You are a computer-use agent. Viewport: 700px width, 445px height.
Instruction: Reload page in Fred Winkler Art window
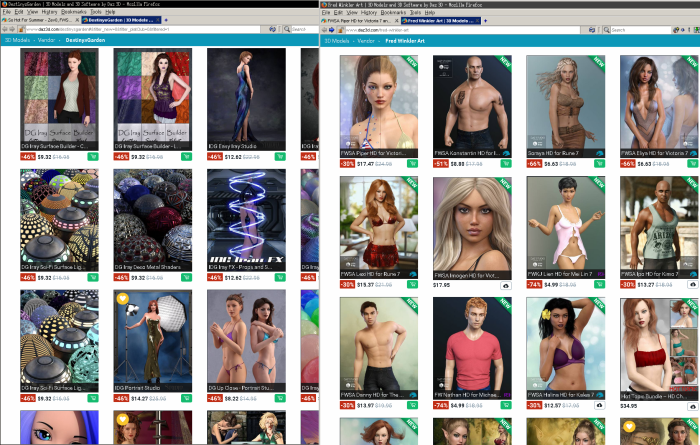[x=592, y=30]
